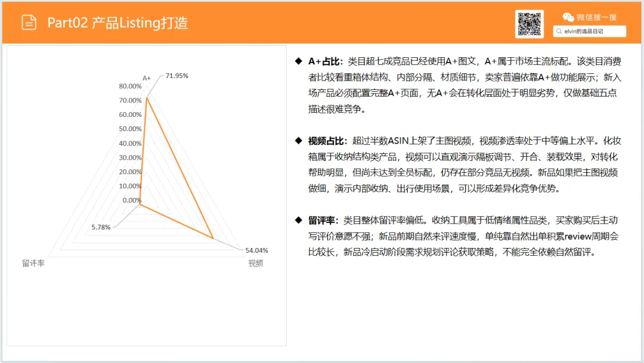Click the 71.95% data label
This screenshot has width=644, height=363.
click(x=177, y=76)
